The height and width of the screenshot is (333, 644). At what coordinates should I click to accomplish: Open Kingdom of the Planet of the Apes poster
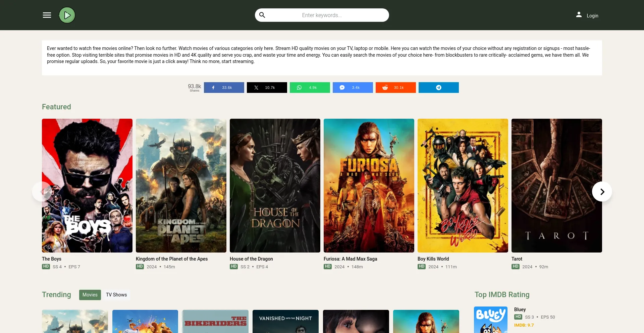coord(181,185)
